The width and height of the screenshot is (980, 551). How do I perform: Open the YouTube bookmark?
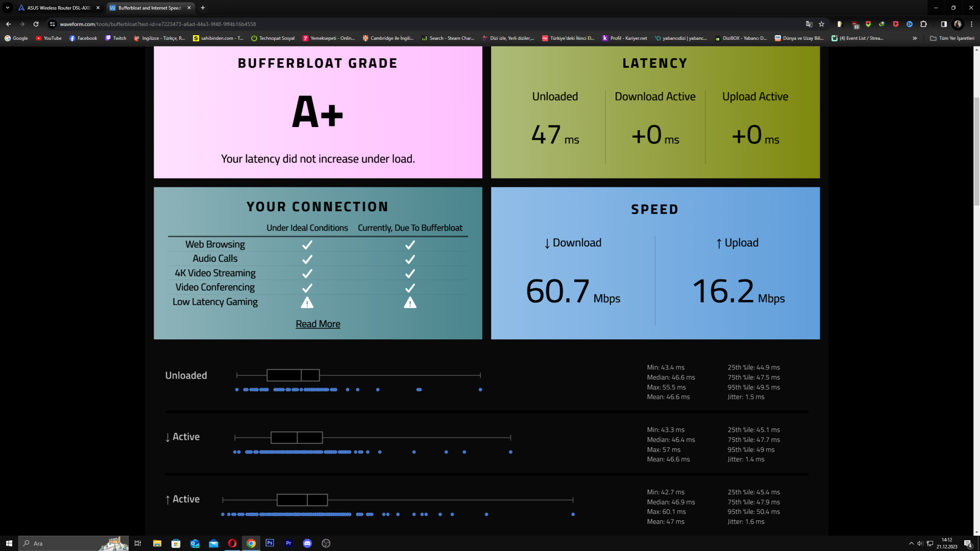click(48, 38)
